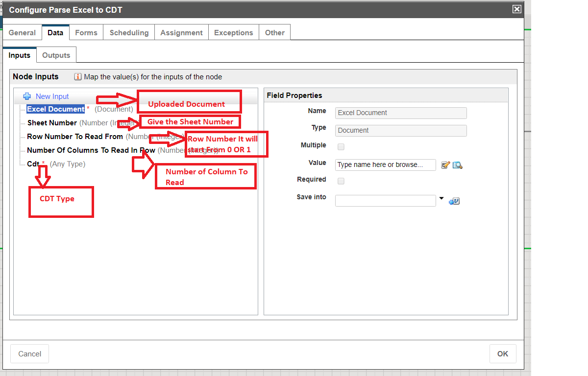
Task: Open the expression editor for the Value field
Action: 445,165
